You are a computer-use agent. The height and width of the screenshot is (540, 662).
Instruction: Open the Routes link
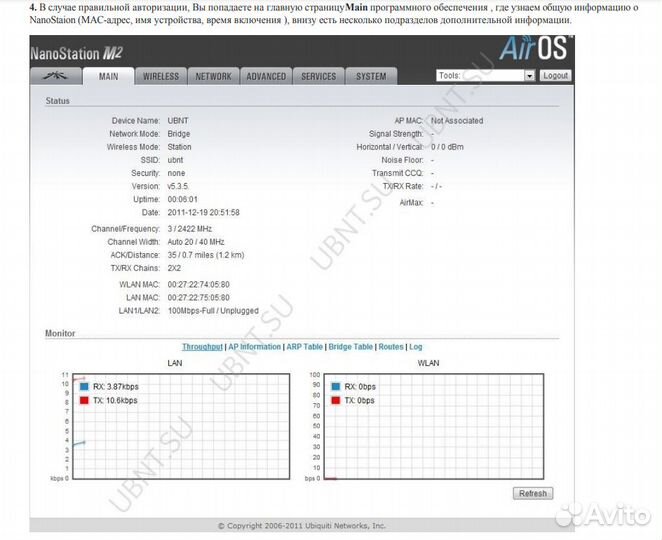click(391, 347)
